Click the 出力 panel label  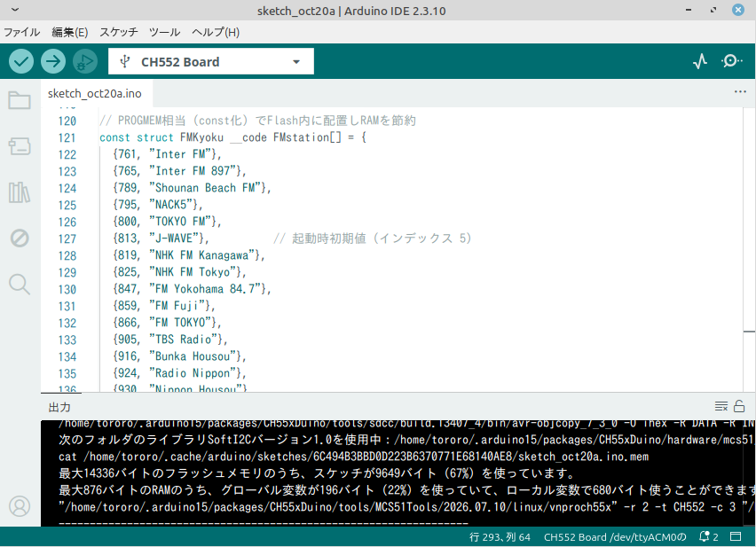point(59,407)
